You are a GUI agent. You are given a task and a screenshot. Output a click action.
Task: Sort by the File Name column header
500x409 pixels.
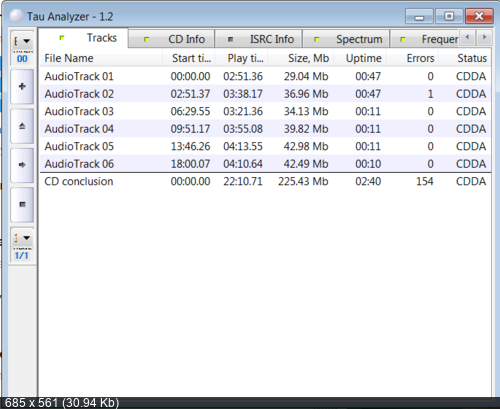101,58
